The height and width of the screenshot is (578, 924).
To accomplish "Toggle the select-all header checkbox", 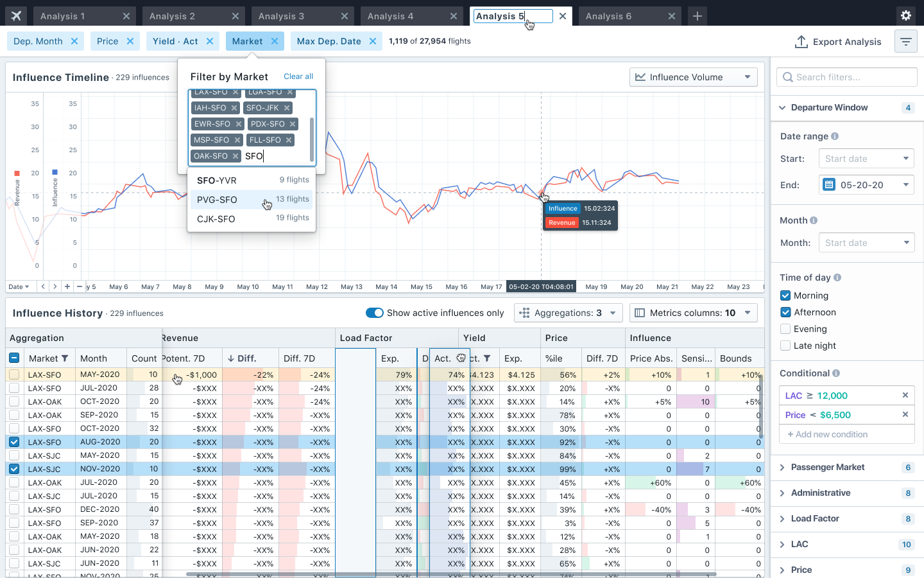I will (14, 358).
